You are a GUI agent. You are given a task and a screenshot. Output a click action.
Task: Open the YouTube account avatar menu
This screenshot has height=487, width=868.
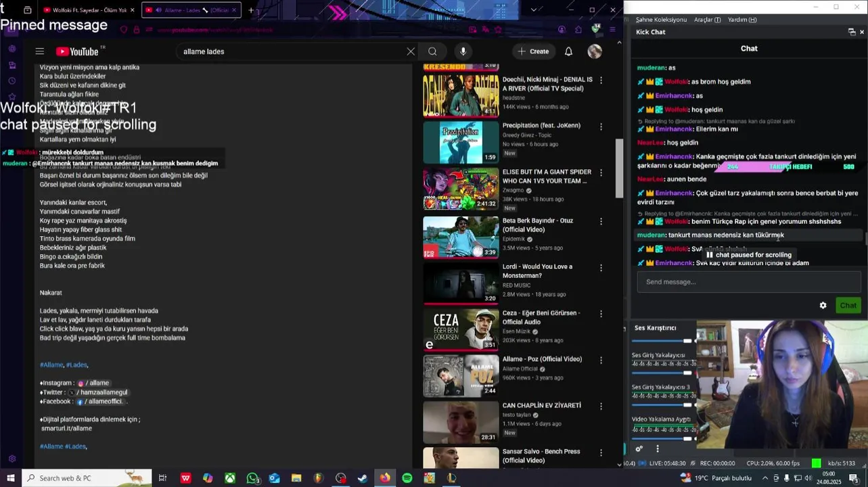[595, 51]
